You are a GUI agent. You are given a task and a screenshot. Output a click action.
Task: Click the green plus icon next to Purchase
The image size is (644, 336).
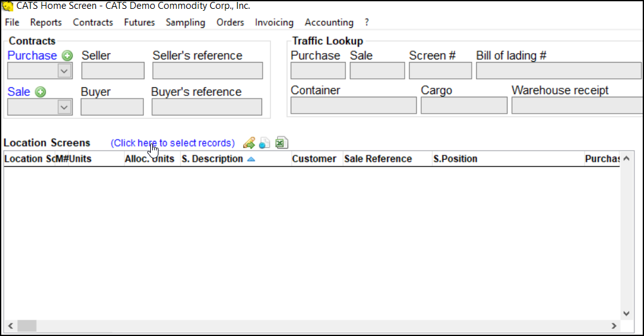coord(68,56)
